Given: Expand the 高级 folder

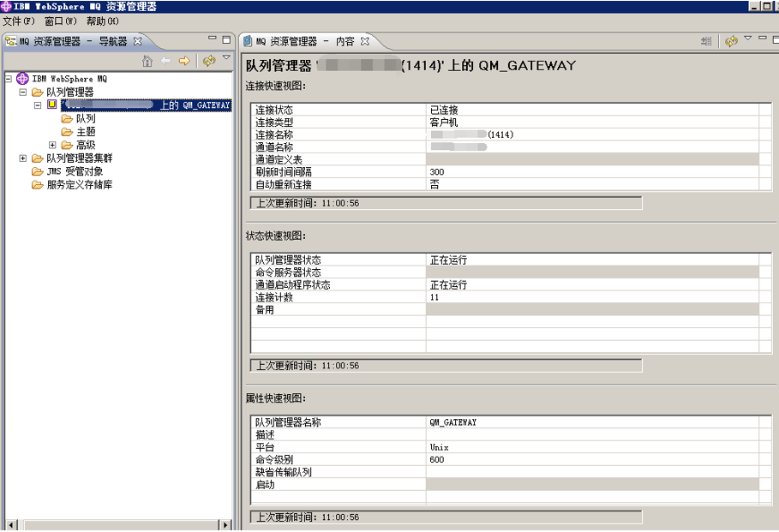Looking at the screenshot, I should click(52, 145).
